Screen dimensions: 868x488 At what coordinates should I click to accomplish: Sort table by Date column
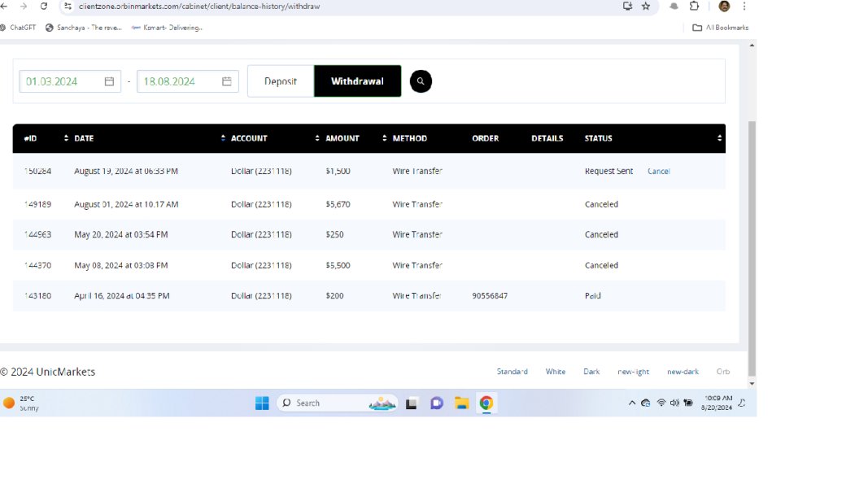pyautogui.click(x=84, y=138)
